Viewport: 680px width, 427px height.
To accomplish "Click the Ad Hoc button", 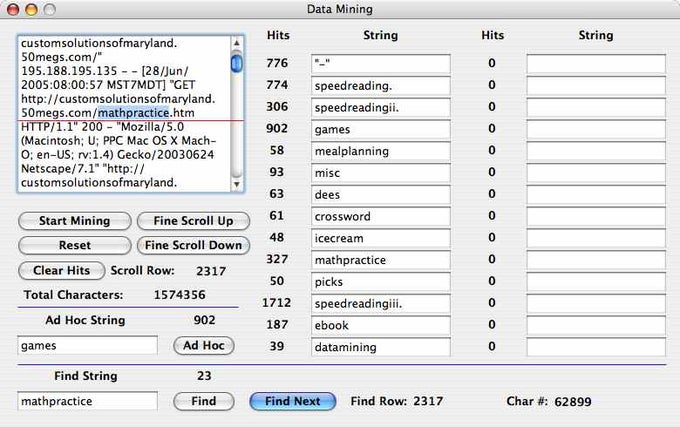I will (x=204, y=345).
